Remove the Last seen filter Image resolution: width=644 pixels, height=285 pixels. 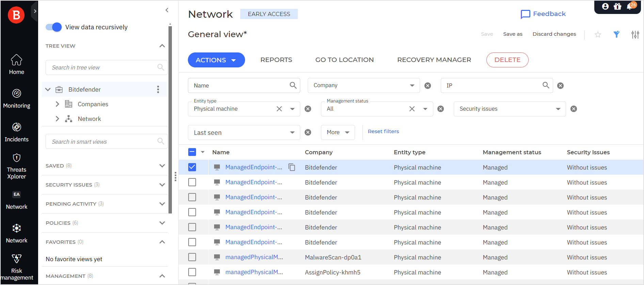[308, 132]
